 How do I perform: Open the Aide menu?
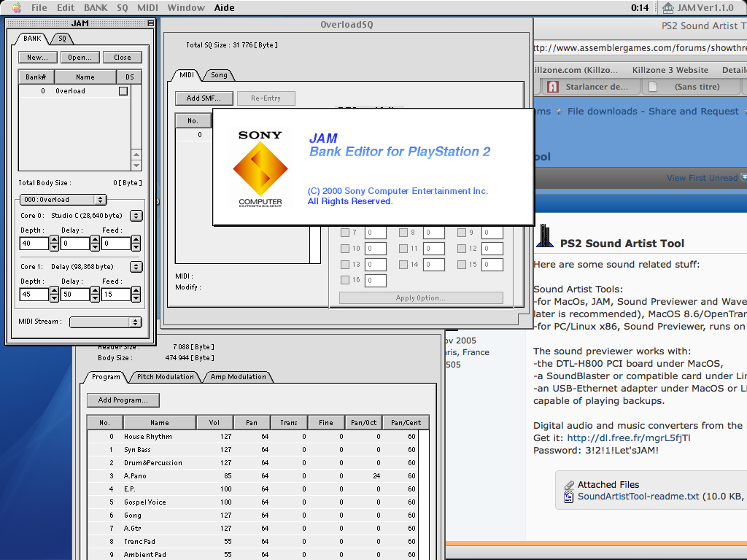[225, 7]
